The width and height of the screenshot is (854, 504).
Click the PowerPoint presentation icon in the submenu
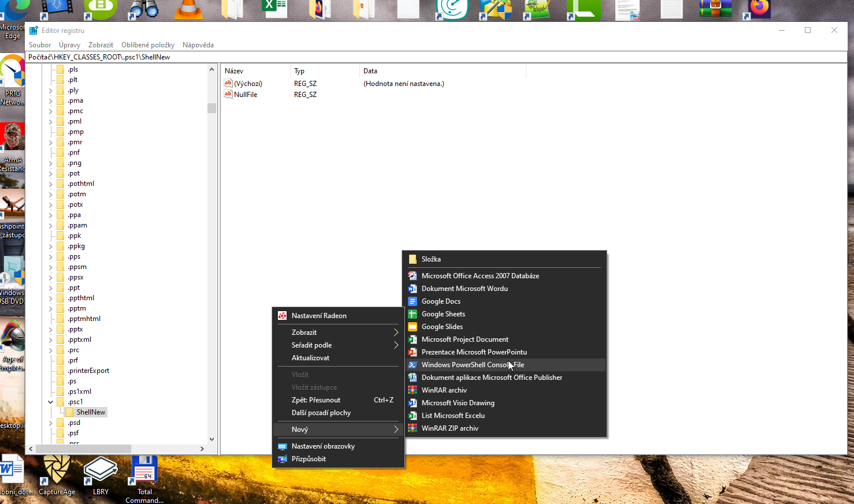pyautogui.click(x=413, y=352)
